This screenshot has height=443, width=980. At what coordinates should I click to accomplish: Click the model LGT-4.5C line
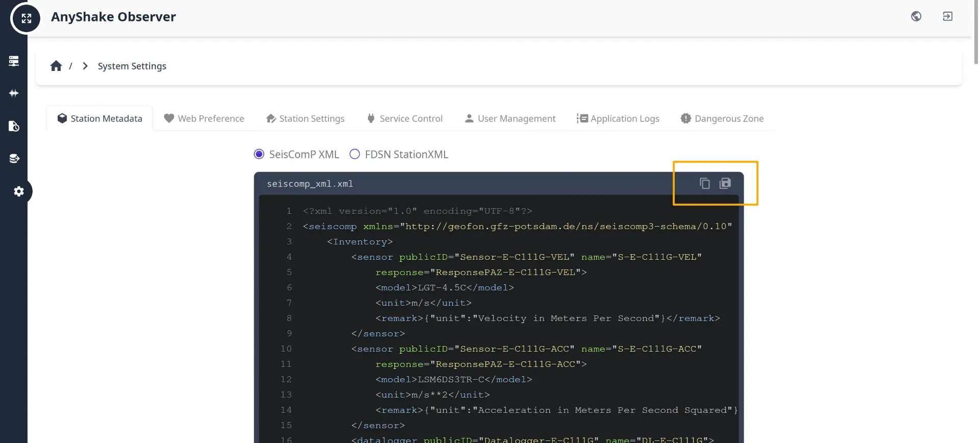pos(445,287)
